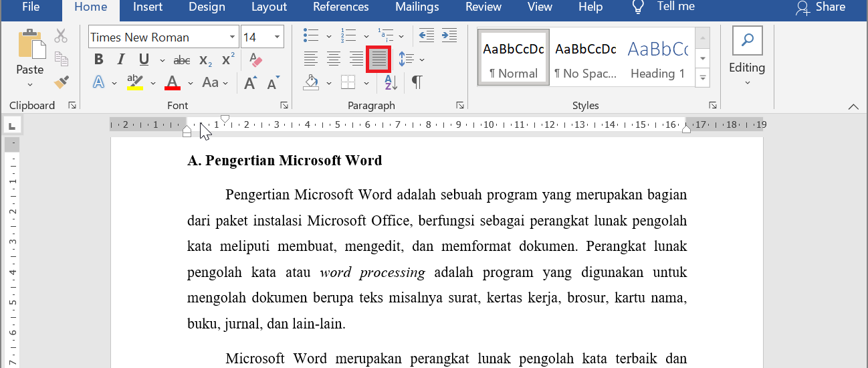Expand the Shading color dropdown arrow

point(329,84)
